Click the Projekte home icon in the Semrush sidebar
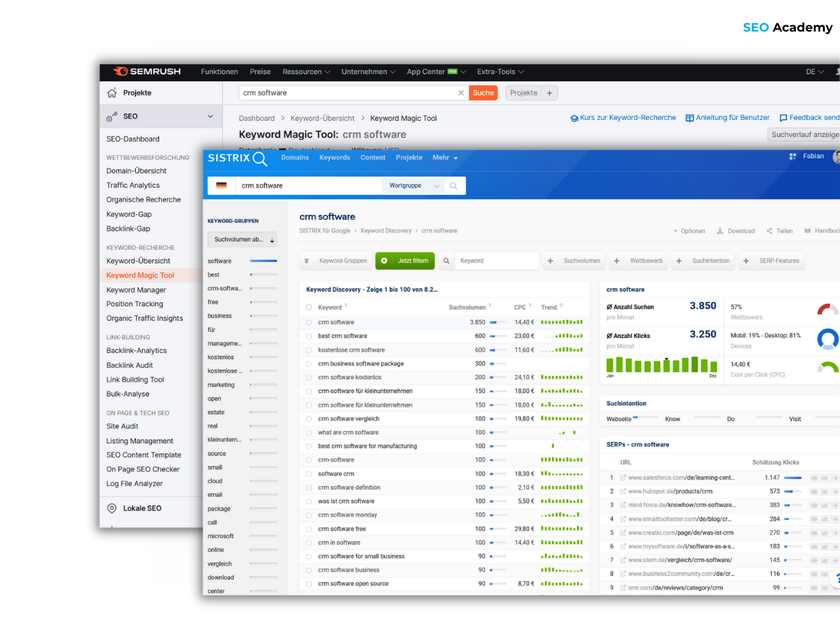This screenshot has width=840, height=630. [112, 93]
